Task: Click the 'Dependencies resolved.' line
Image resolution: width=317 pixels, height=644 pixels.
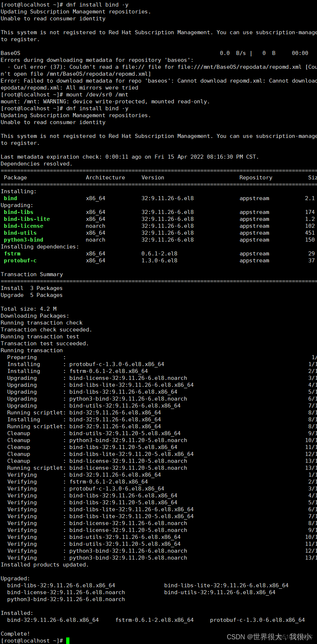Action: [x=36, y=164]
